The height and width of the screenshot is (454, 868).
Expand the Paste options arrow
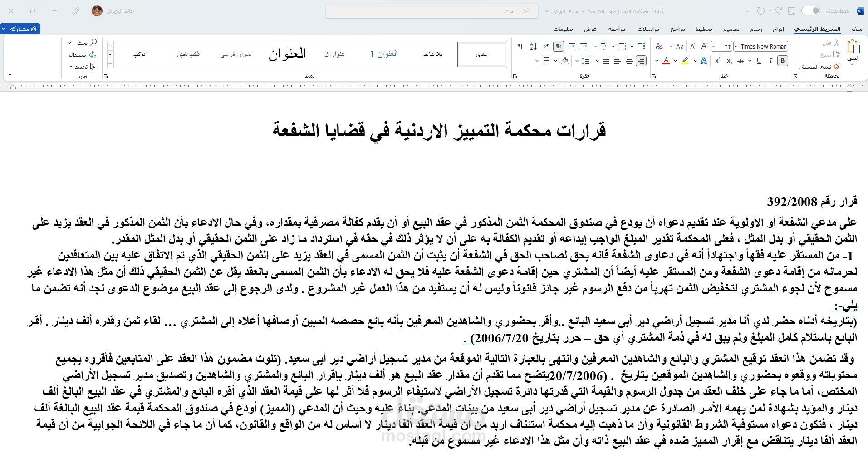click(x=852, y=64)
